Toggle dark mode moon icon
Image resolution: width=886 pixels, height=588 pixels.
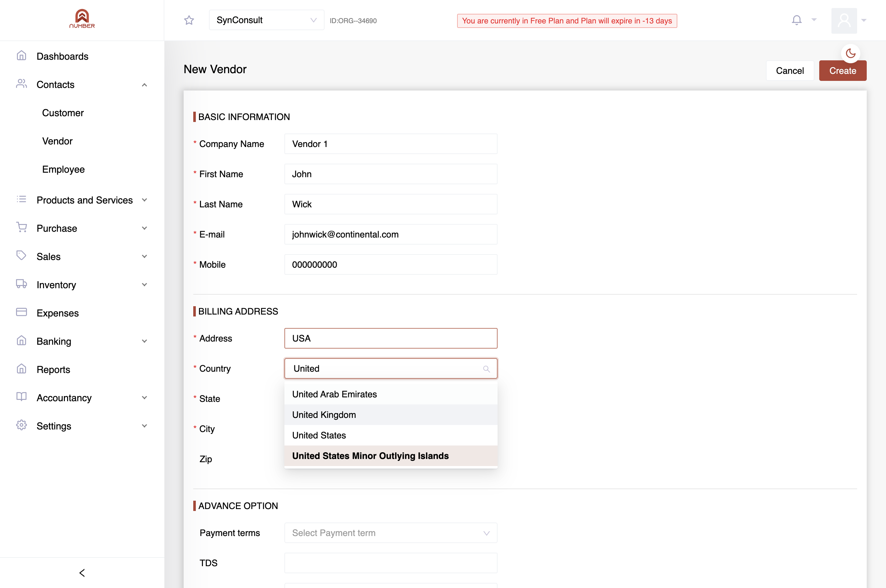pos(850,54)
